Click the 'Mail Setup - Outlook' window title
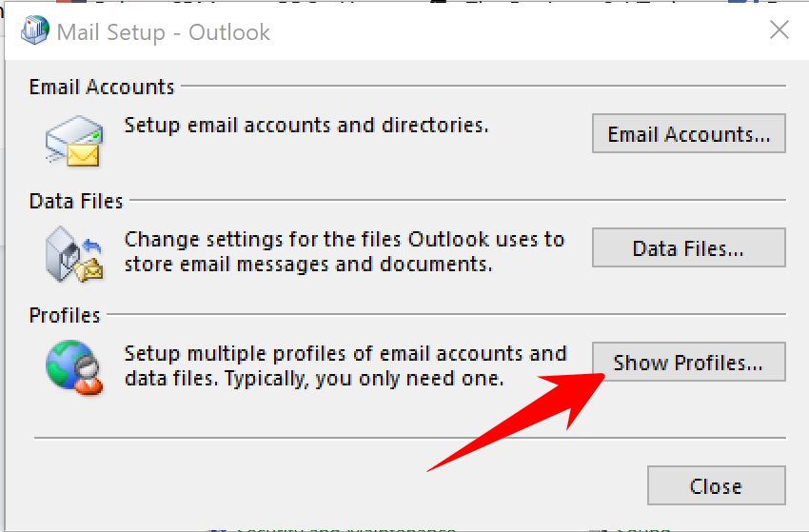Viewport: 809px width, 532px height. tap(163, 32)
